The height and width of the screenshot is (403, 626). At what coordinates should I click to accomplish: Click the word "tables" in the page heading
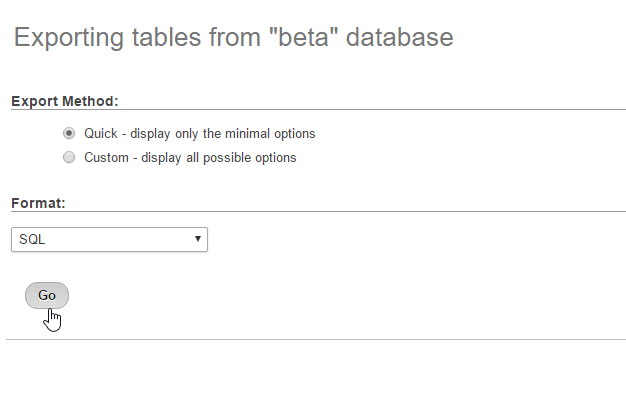click(x=167, y=38)
